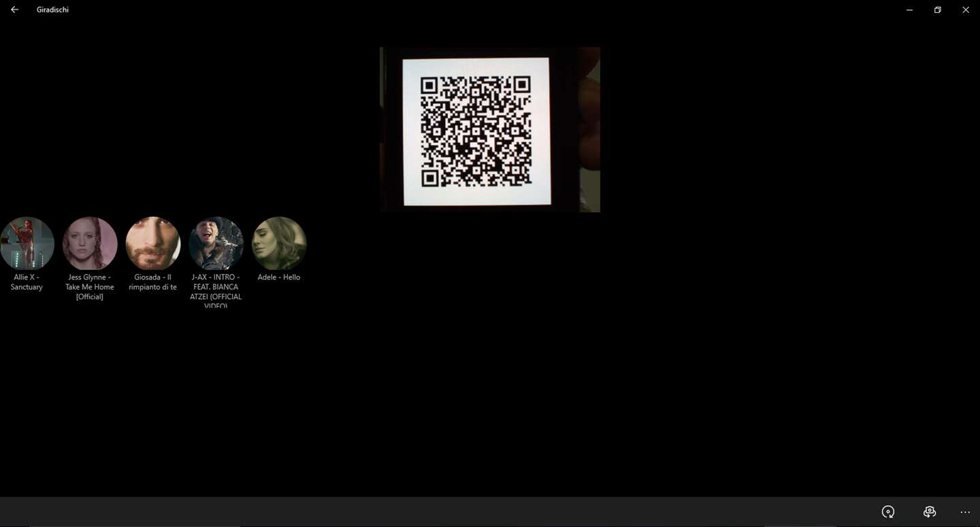The width and height of the screenshot is (980, 527).
Task: Click the 'Adele - Hello' label
Action: click(279, 277)
